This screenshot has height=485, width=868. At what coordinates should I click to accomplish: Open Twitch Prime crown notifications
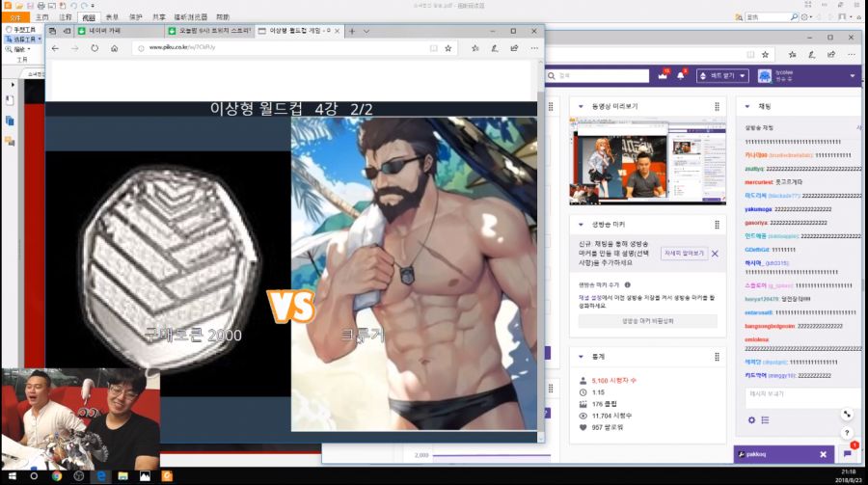[x=663, y=75]
